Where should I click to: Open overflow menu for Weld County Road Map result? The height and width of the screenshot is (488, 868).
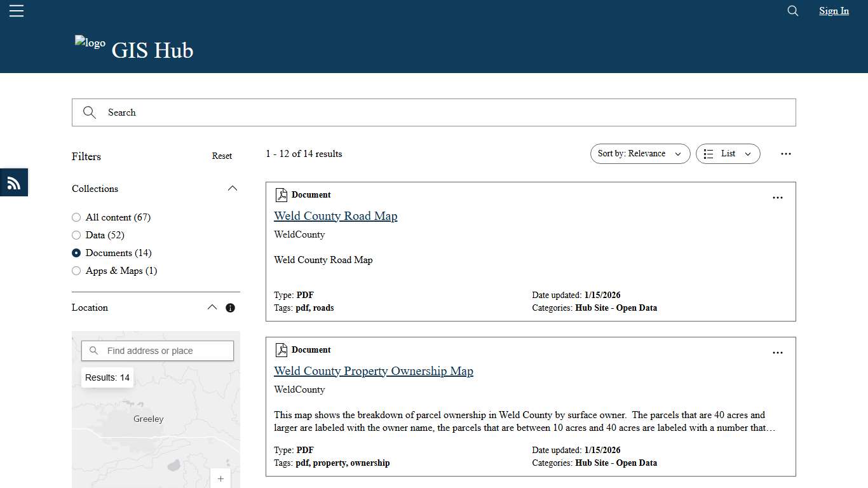(777, 198)
